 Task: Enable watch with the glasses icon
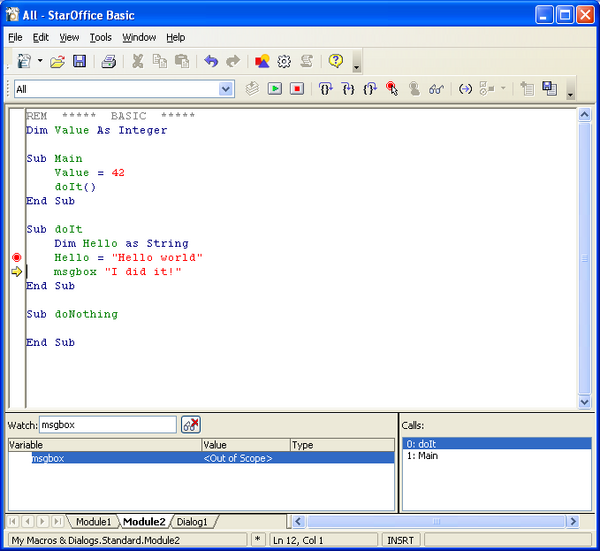436,89
